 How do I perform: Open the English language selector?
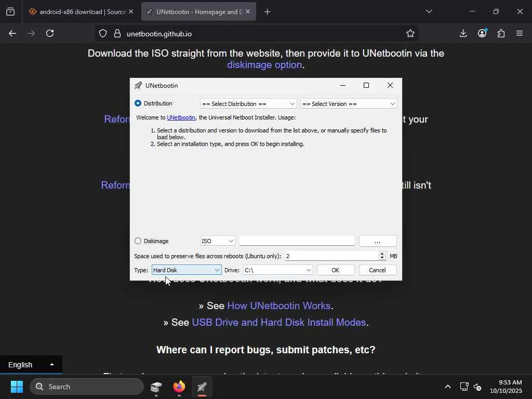coord(31,365)
